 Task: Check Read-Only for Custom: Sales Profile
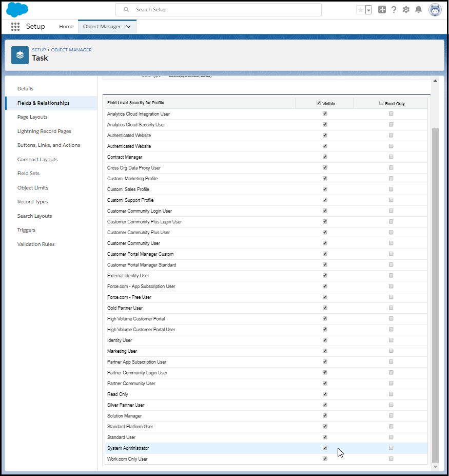391,189
